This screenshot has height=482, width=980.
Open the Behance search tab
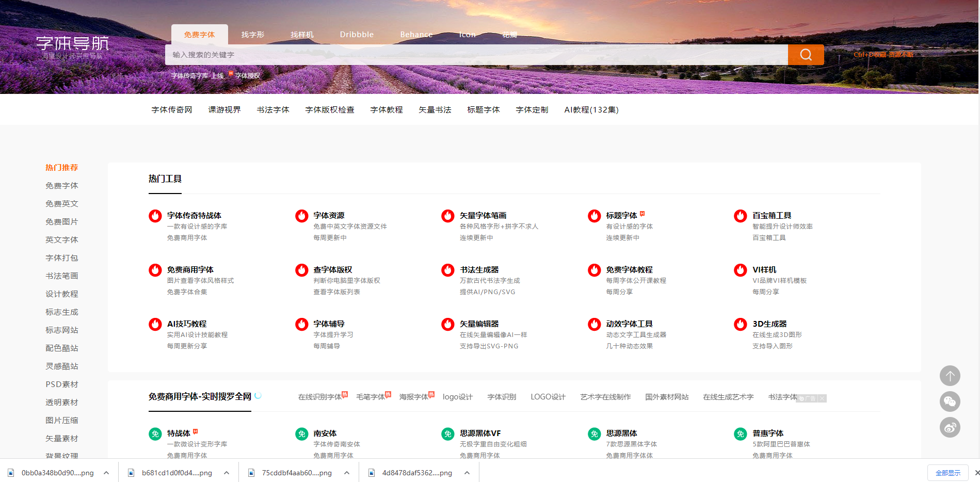(x=416, y=35)
